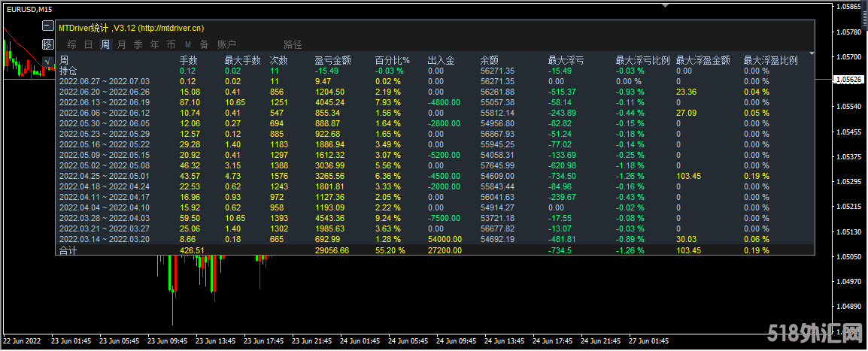Click the 最大浮盈比例 column header
Screen dimensions: 868x351
(770, 61)
